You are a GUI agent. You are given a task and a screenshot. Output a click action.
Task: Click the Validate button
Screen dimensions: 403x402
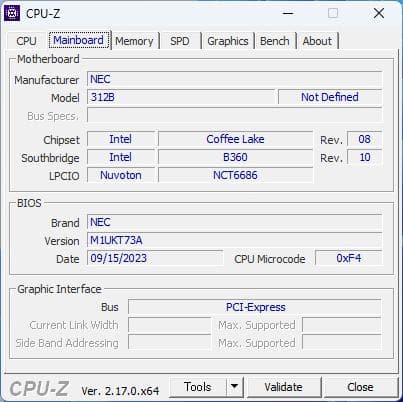(284, 387)
